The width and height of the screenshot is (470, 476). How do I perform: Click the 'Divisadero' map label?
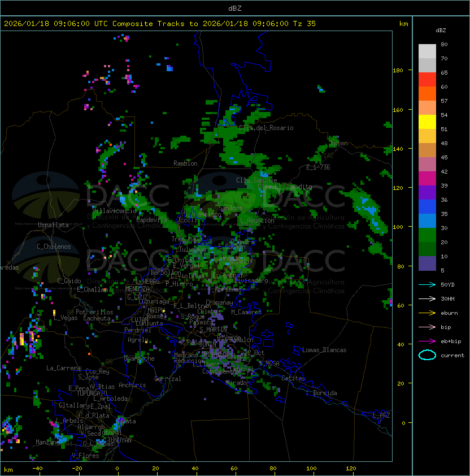point(251,280)
